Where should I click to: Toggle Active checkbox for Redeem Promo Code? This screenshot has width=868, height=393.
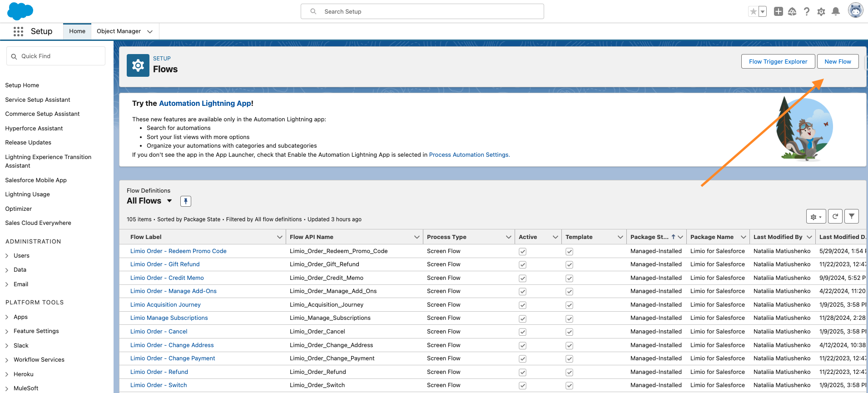[x=523, y=251]
